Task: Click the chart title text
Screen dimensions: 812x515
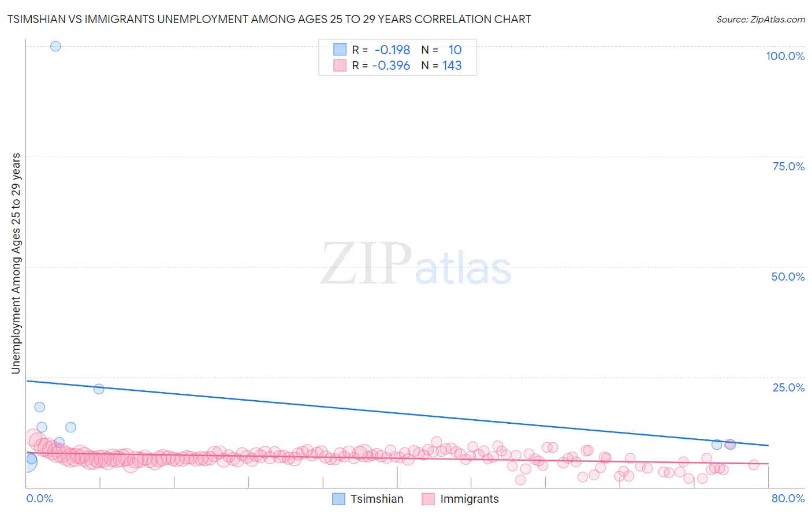Action: [x=269, y=19]
